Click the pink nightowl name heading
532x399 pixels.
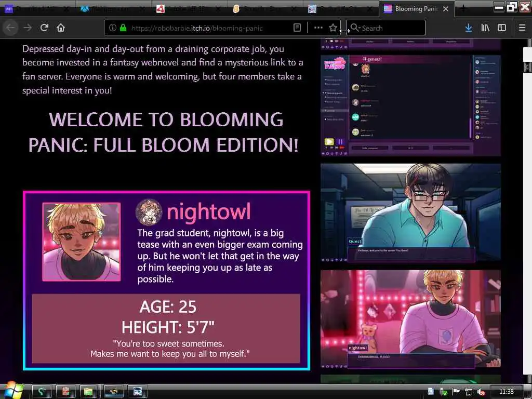(x=209, y=211)
